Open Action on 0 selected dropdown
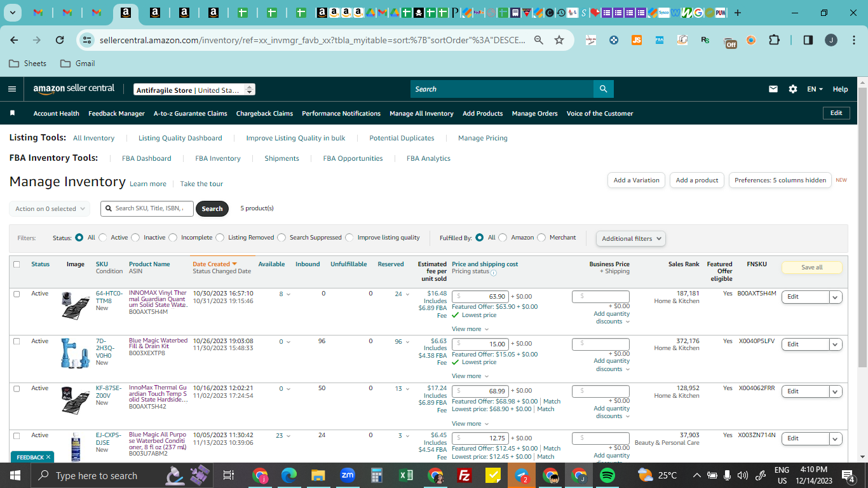868x488 pixels. point(50,208)
